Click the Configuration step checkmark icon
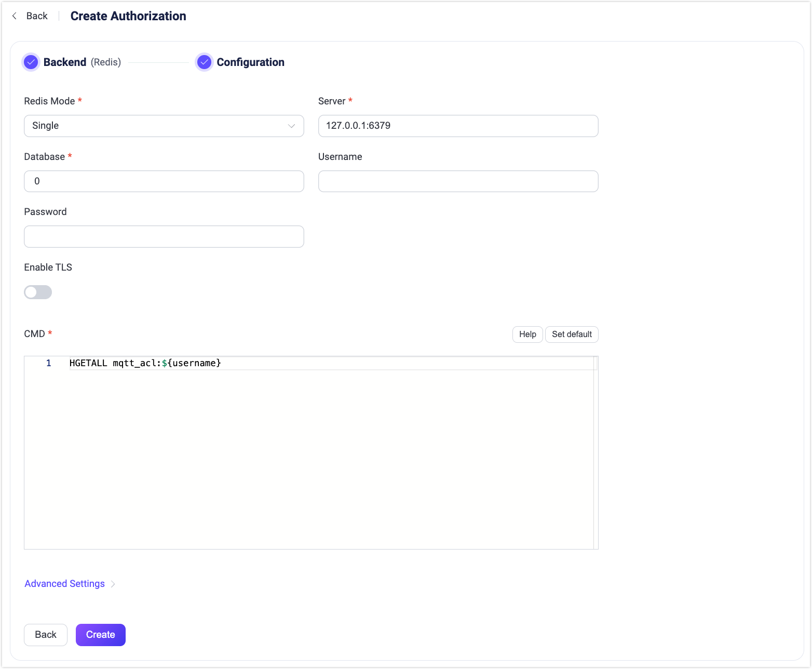812x669 pixels. tap(204, 62)
